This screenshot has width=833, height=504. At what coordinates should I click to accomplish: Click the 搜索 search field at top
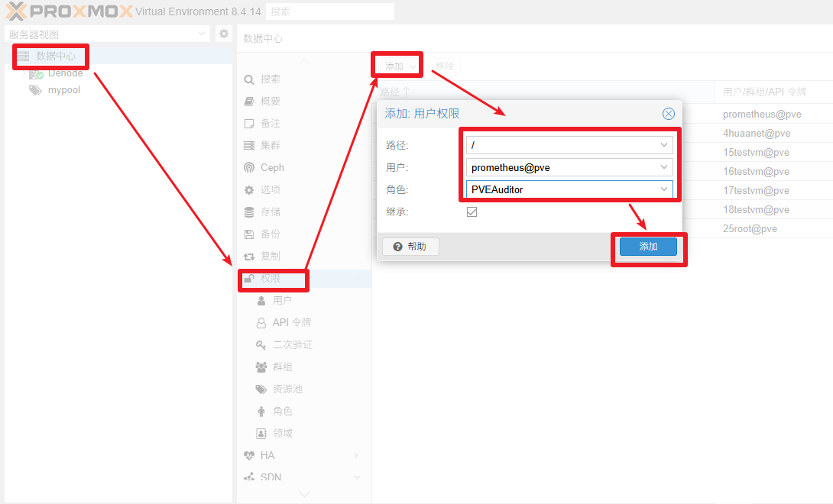click(330, 11)
